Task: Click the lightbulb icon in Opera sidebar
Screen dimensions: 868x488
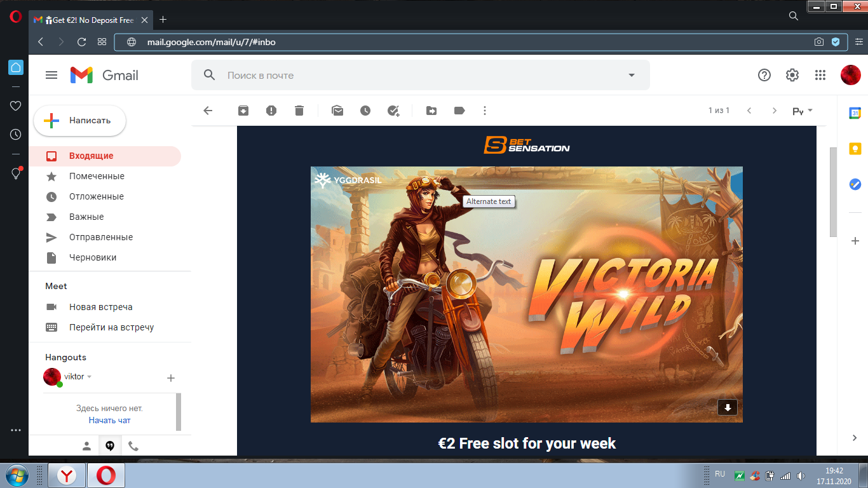Action: click(x=17, y=173)
